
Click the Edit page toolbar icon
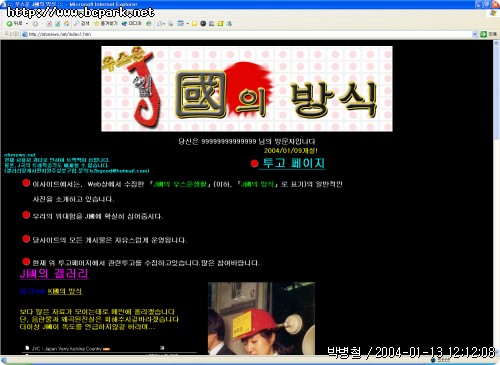(181, 24)
